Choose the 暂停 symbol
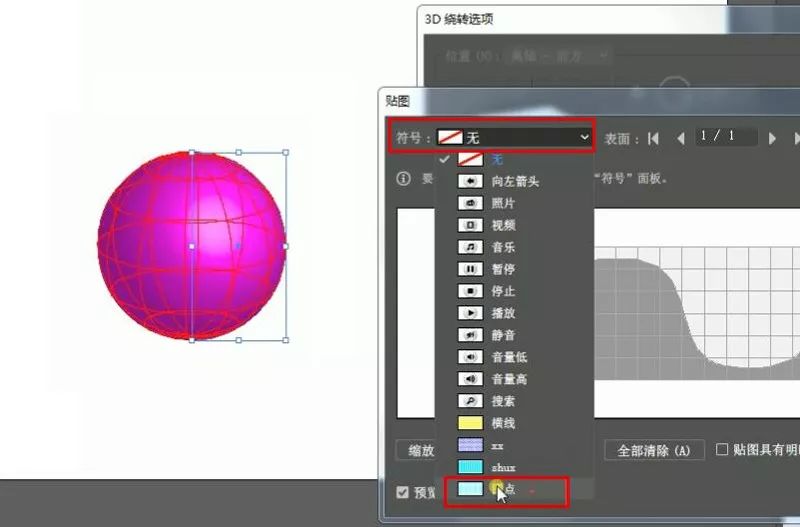Screen dimensions: 800x527 [x=503, y=269]
